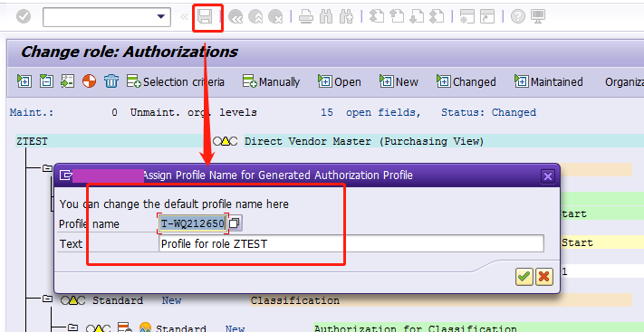Collapse the folder node of Classification row
The height and width of the screenshot is (332, 644).
pyautogui.click(x=48, y=299)
